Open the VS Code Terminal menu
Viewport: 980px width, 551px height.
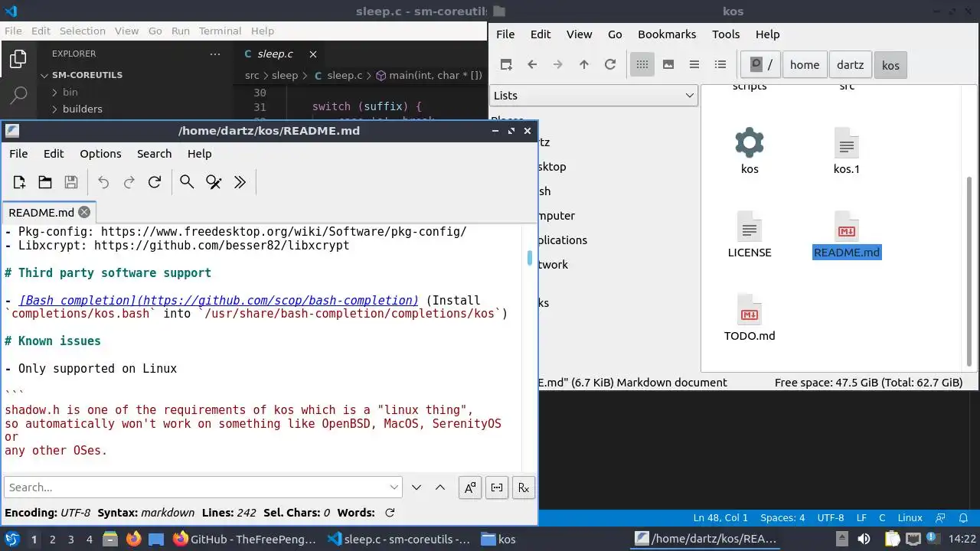tap(220, 31)
